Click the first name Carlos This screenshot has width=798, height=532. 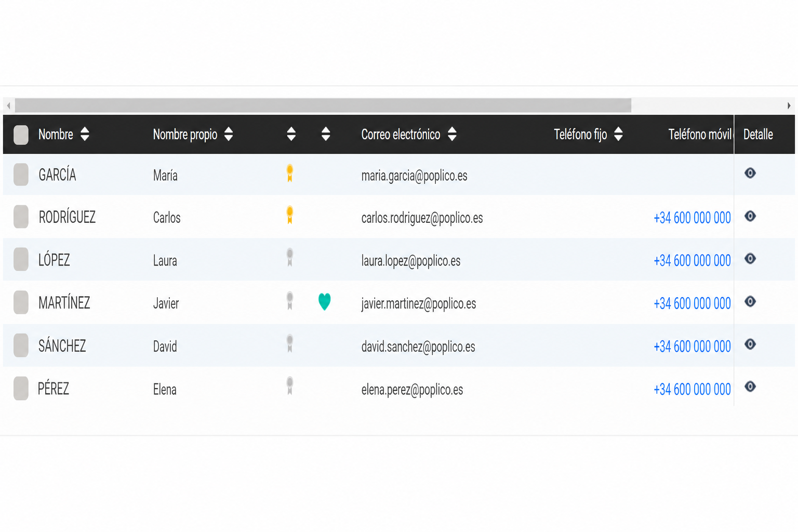[x=167, y=218]
